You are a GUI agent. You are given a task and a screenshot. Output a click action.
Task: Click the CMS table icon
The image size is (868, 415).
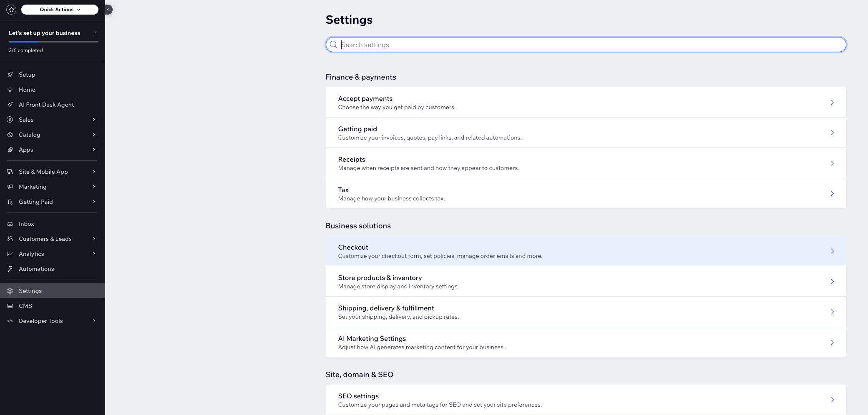(x=10, y=306)
